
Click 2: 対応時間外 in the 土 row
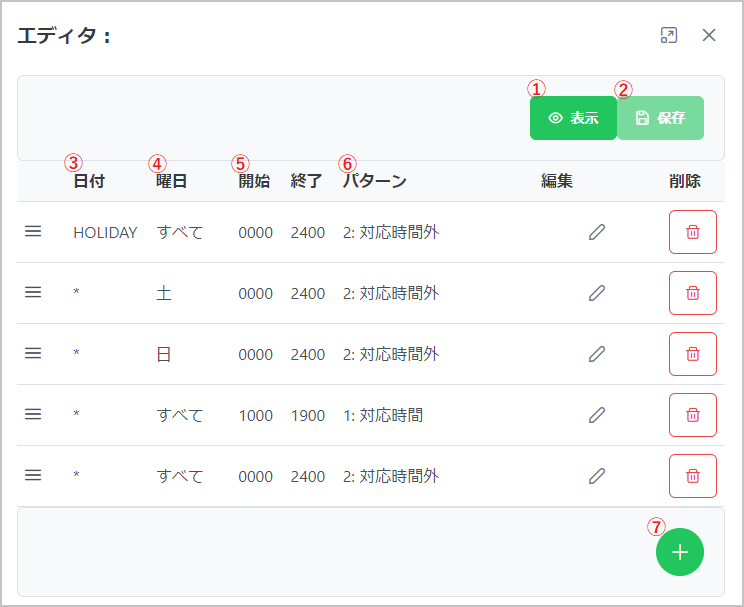pyautogui.click(x=391, y=293)
